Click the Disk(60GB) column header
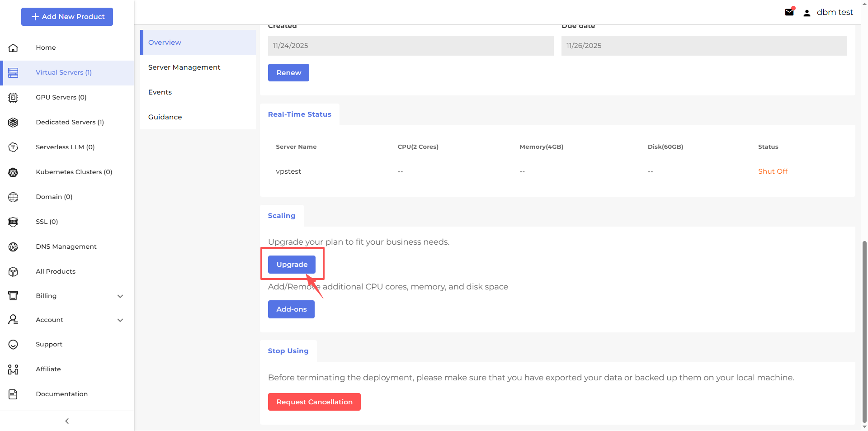 [665, 147]
